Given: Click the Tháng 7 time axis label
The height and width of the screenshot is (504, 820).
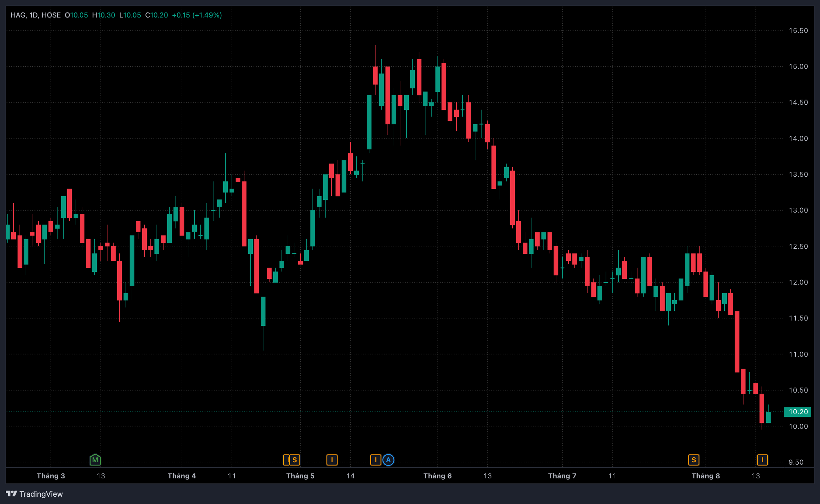Looking at the screenshot, I should tap(562, 476).
